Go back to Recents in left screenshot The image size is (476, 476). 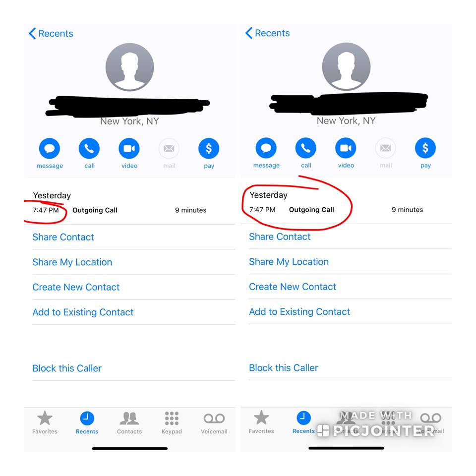coord(51,33)
